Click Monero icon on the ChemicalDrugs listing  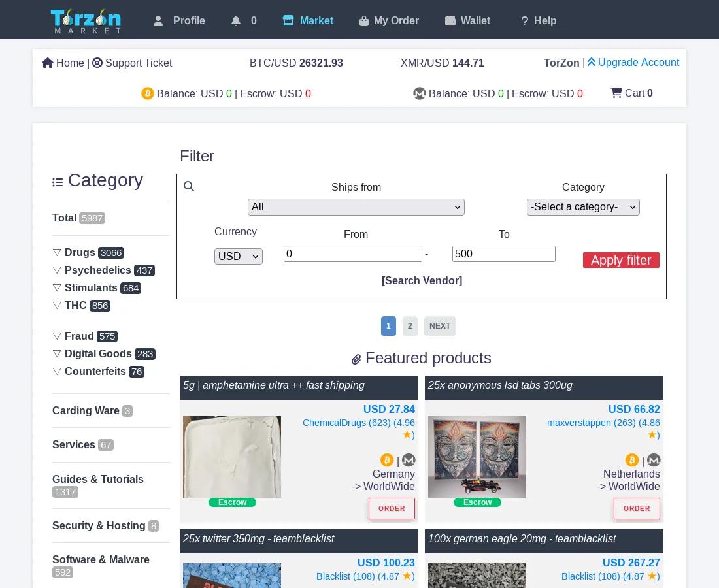click(x=409, y=460)
